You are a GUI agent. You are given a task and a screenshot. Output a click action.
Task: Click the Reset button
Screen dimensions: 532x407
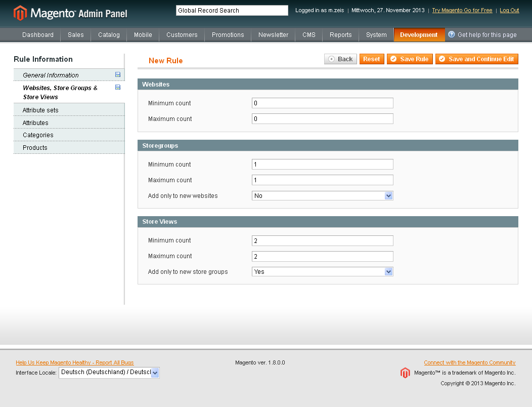point(372,59)
